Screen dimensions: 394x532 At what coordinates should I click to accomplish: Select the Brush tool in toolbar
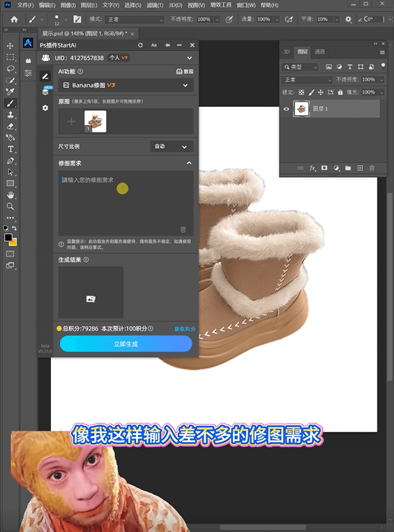tap(10, 103)
